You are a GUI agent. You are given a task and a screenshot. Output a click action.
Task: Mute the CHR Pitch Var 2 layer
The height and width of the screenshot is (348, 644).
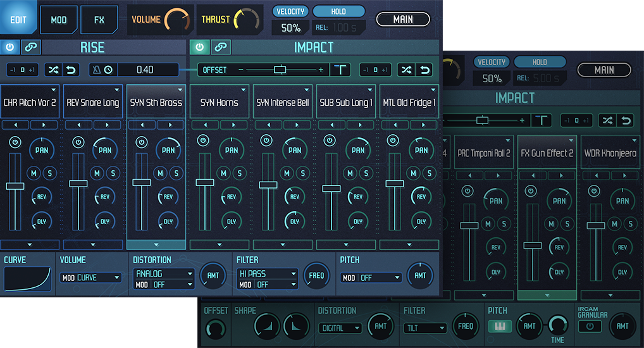[x=33, y=173]
